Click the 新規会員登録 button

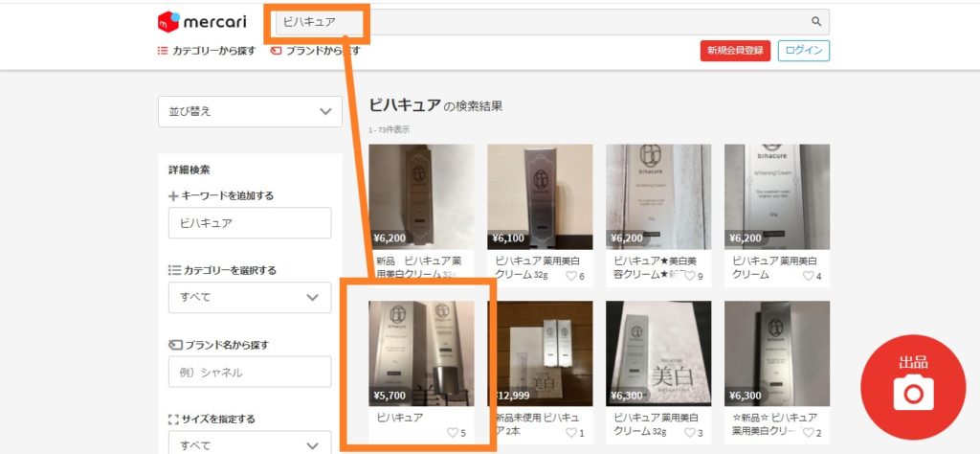coord(735,51)
